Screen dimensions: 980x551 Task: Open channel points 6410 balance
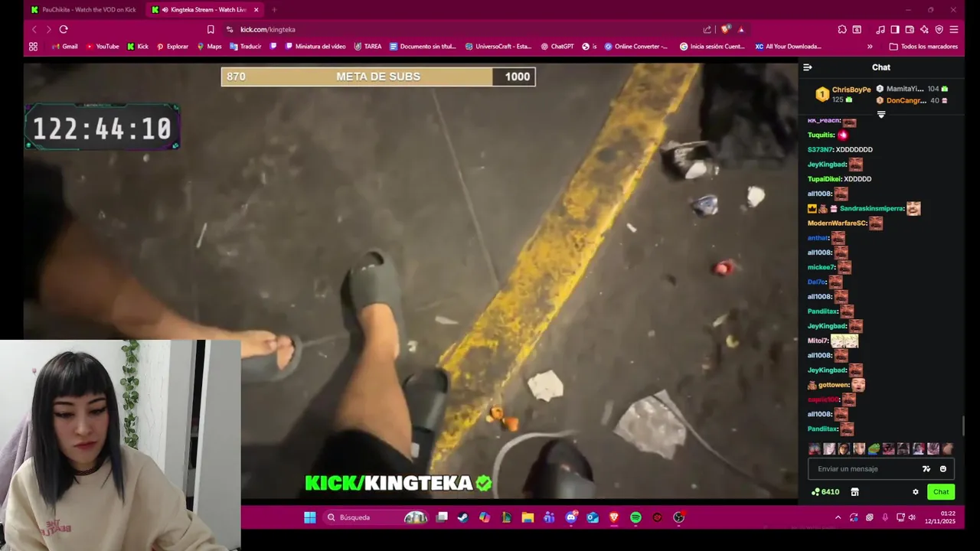(x=825, y=492)
